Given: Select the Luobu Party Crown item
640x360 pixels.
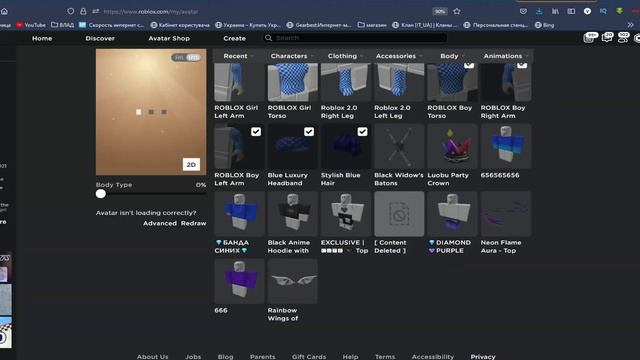Looking at the screenshot, I should click(452, 146).
